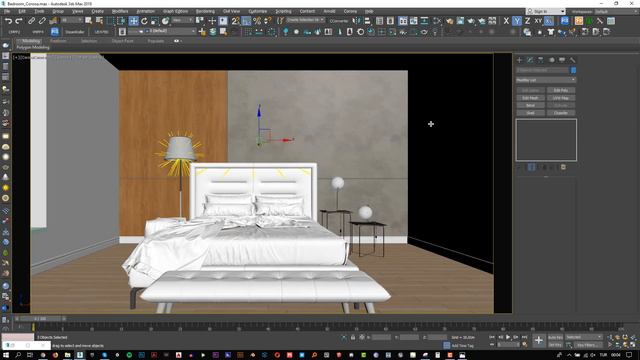Activate the Select and Move tool
Image resolution: width=640 pixels, height=360 pixels.
(x=133, y=21)
